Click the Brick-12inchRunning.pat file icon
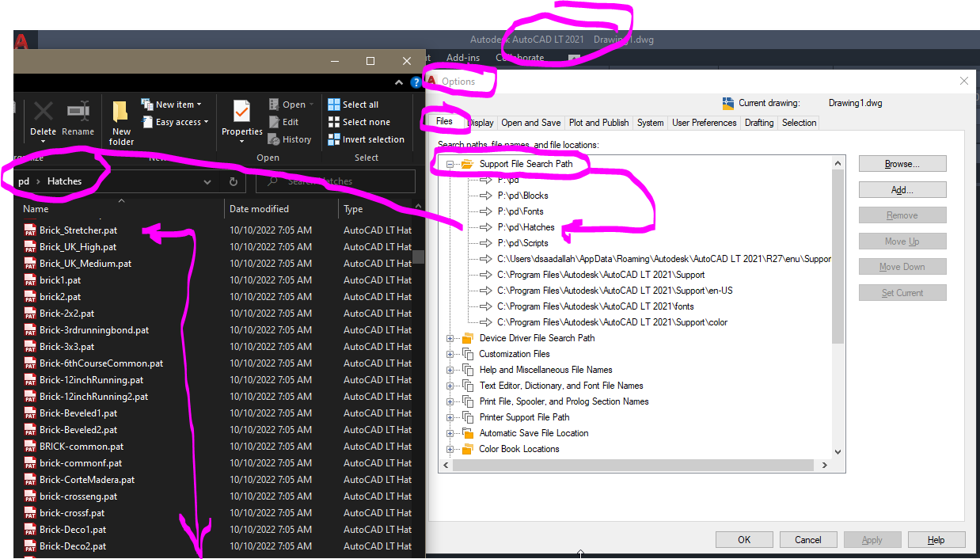The height and width of the screenshot is (559, 980). click(x=30, y=380)
